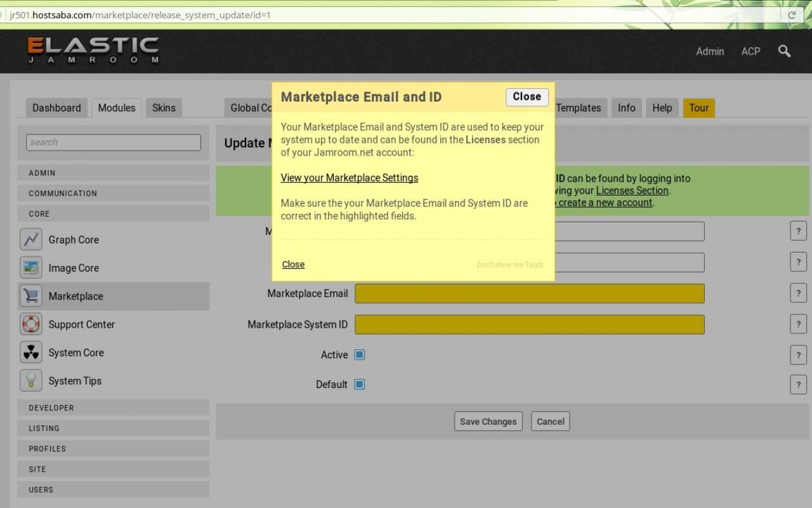Image resolution: width=812 pixels, height=508 pixels.
Task: Click the Marketplace System ID field
Action: coord(529,324)
